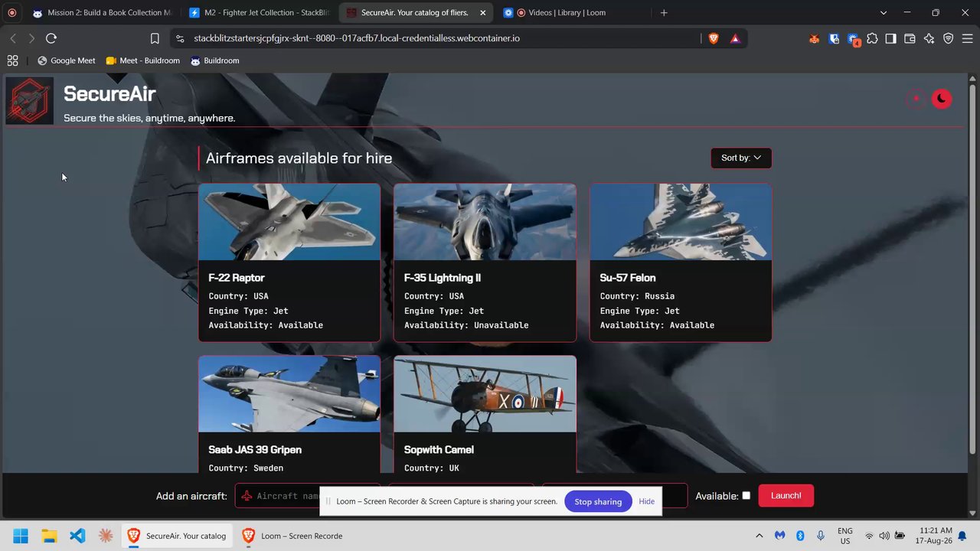Open the Su-57 Felon photo

click(681, 222)
